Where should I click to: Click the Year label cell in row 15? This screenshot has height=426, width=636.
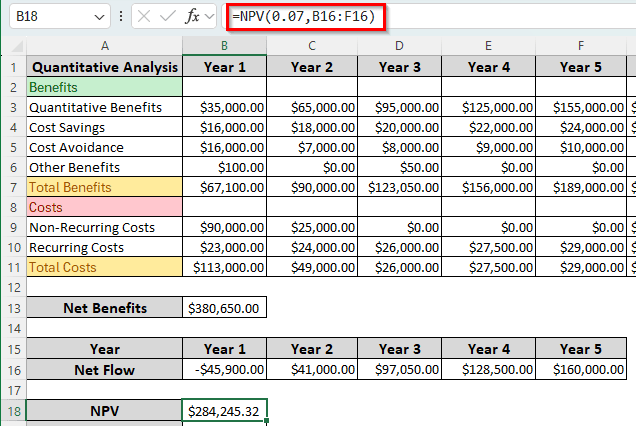click(105, 349)
